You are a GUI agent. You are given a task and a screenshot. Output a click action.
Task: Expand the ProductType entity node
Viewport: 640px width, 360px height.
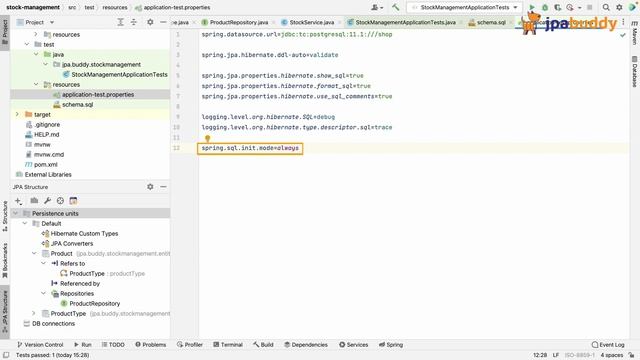34,313
